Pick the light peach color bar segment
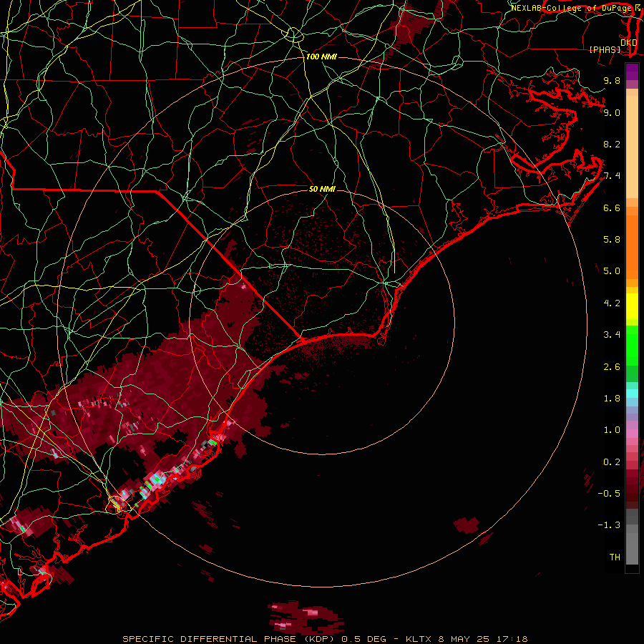Screen dimensions: 644x644 pyautogui.click(x=632, y=148)
